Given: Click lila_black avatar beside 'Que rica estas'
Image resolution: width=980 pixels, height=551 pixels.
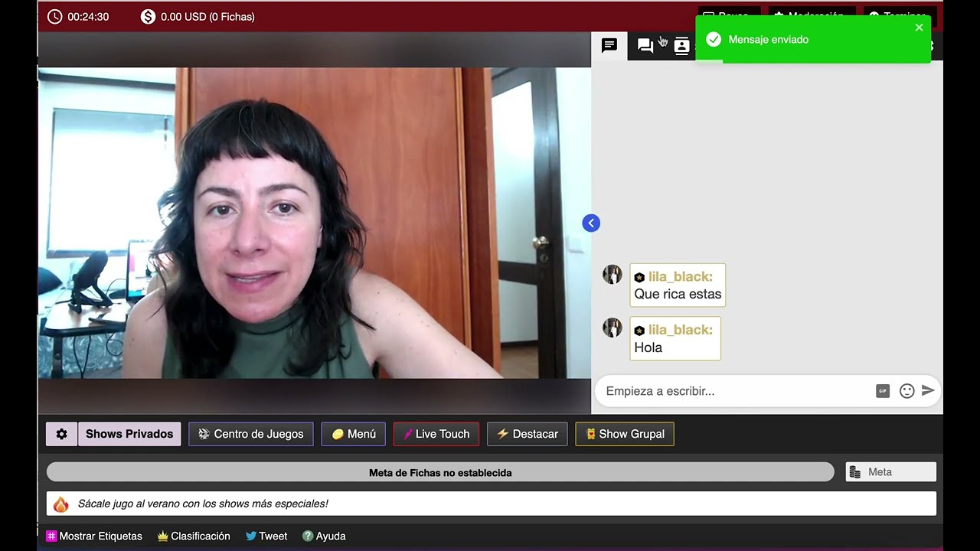Looking at the screenshot, I should coord(612,275).
